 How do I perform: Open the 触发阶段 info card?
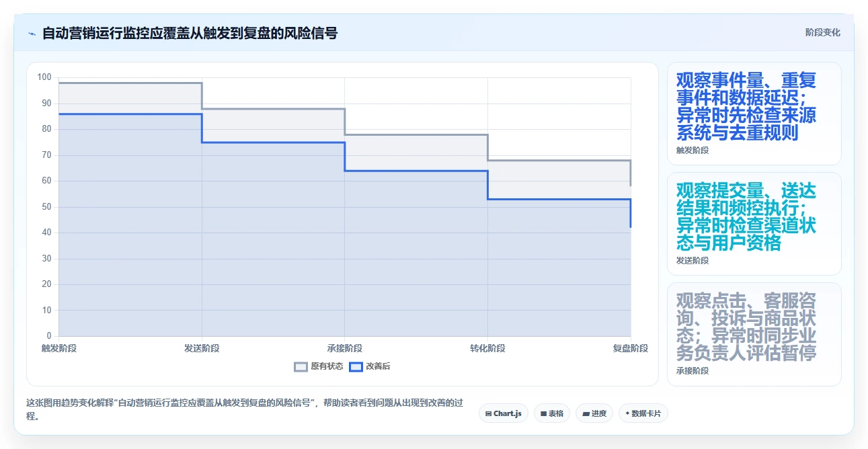click(754, 114)
